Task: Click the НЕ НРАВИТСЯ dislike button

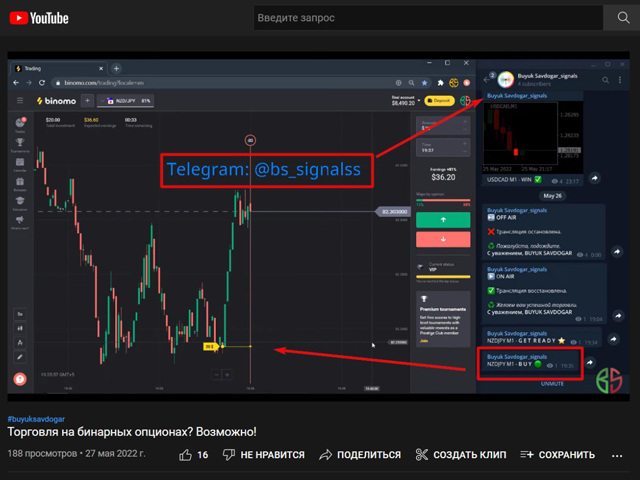Action: [x=264, y=455]
